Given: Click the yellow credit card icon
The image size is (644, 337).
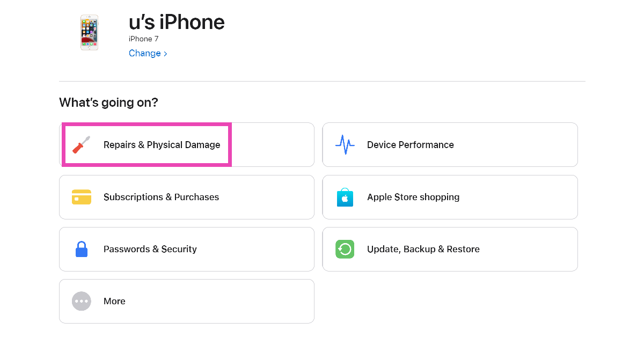Looking at the screenshot, I should coord(81,197).
